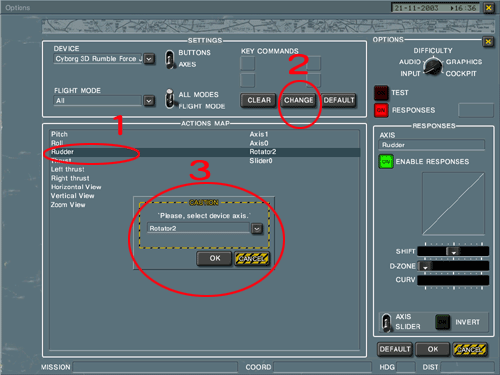Select the Roll row in the Actions Map
The width and height of the screenshot is (500, 375).
204,143
